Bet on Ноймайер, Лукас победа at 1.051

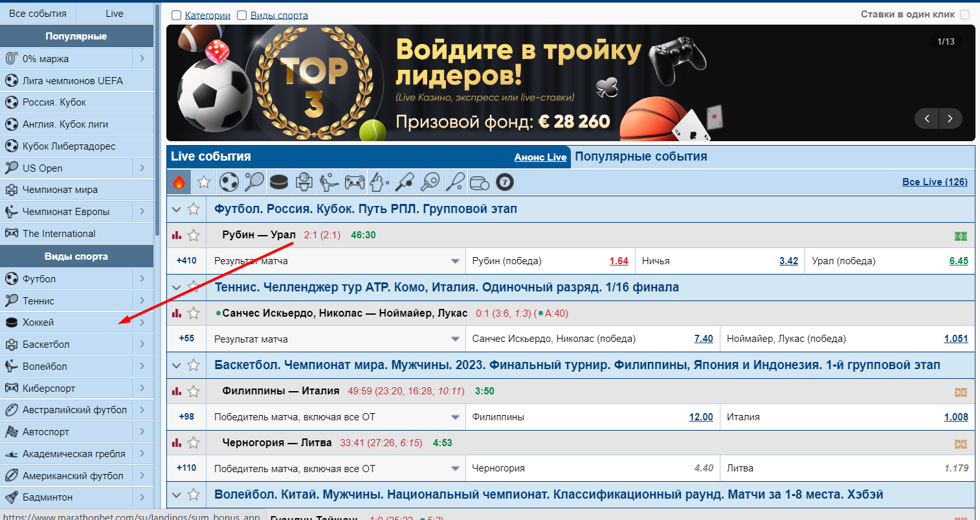(x=956, y=339)
